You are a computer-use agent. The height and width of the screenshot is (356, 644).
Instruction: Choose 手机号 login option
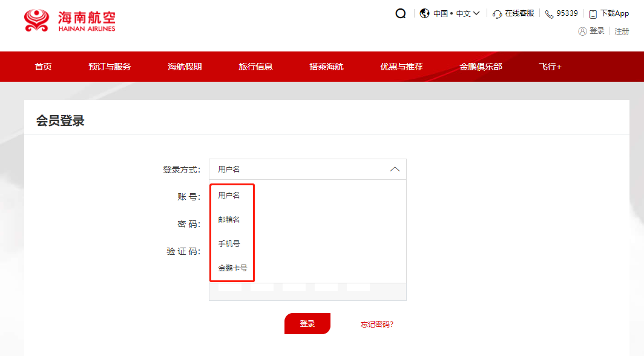coord(229,244)
